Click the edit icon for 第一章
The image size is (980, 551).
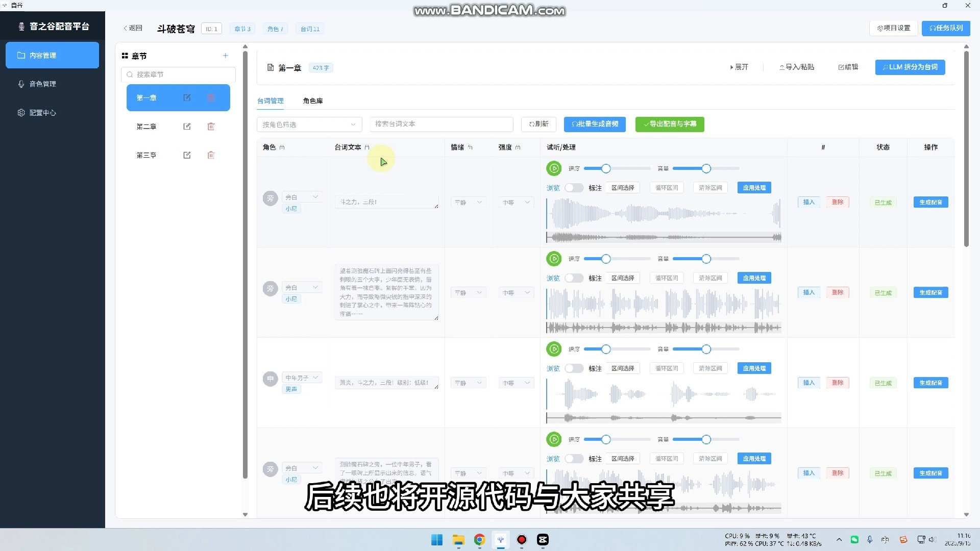pyautogui.click(x=187, y=97)
